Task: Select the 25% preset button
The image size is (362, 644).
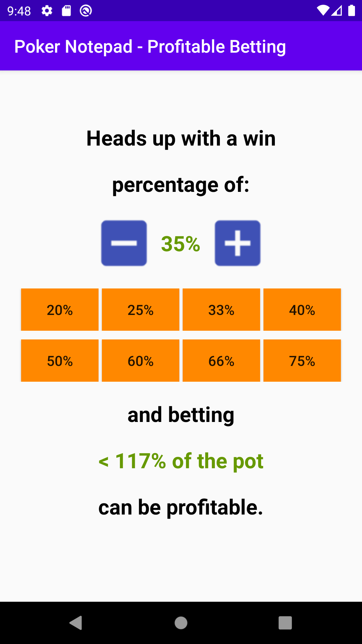Action: [x=140, y=310]
